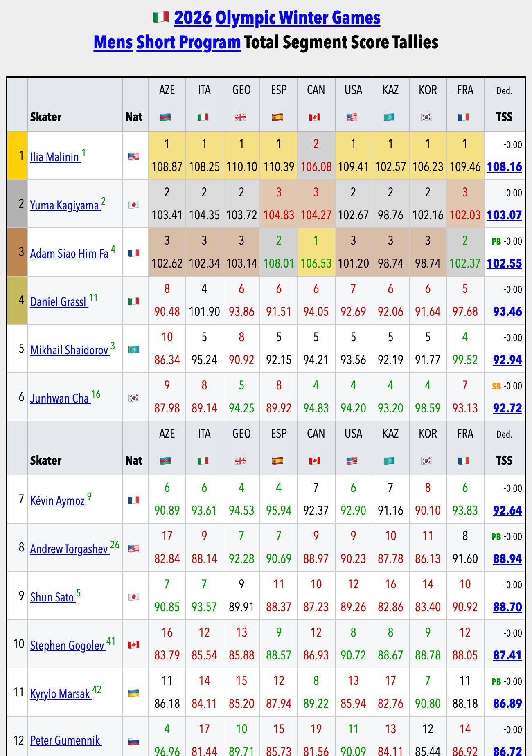The image size is (532, 756).
Task: Open Aymoz's total score 92.64
Action: 507,511
